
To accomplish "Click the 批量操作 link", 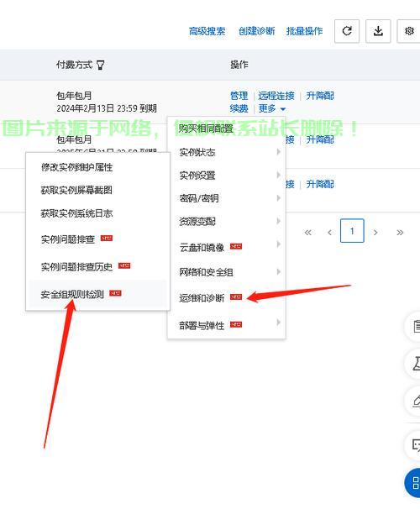I will pyautogui.click(x=304, y=31).
